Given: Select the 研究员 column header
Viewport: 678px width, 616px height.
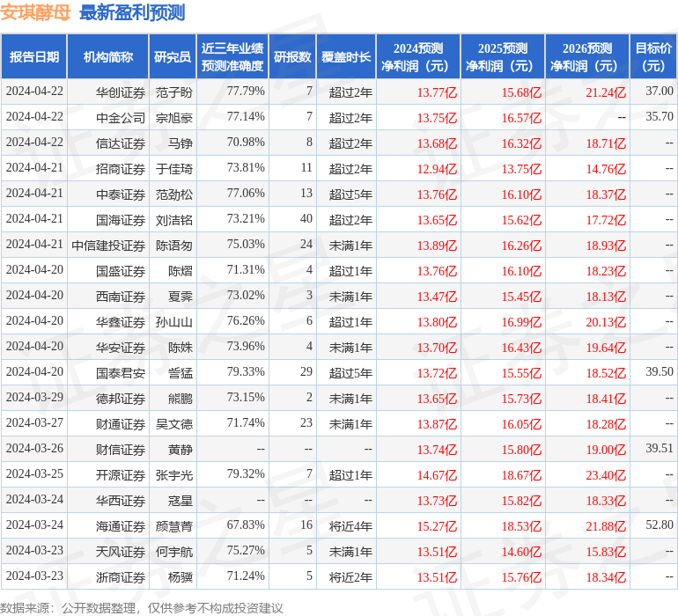Looking at the screenshot, I should click(173, 56).
